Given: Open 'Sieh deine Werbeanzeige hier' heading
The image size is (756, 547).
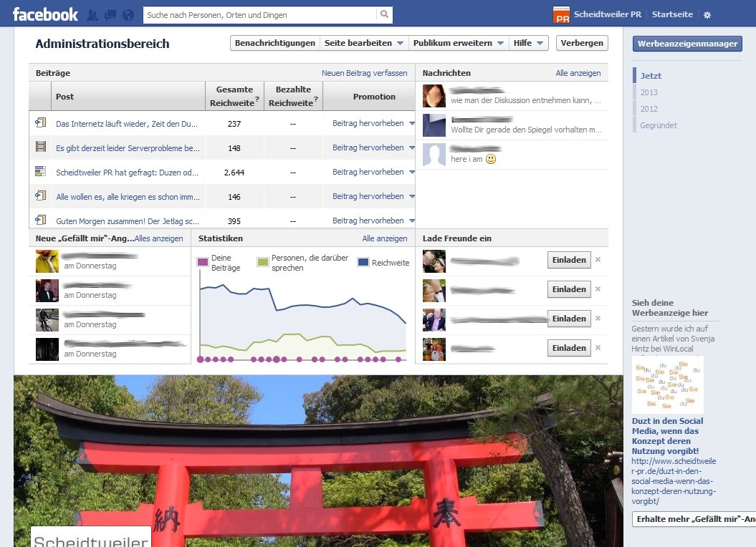Looking at the screenshot, I should point(670,307).
